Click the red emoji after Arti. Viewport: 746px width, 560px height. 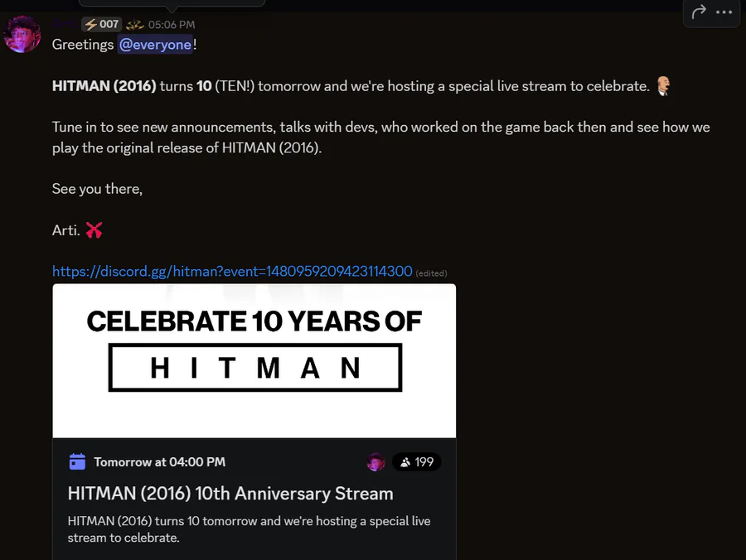point(94,230)
